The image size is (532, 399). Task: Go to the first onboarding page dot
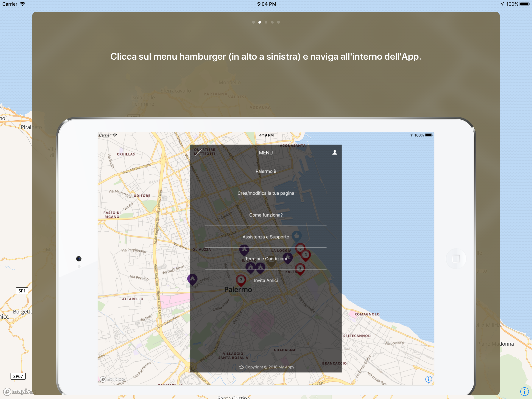pyautogui.click(x=254, y=22)
